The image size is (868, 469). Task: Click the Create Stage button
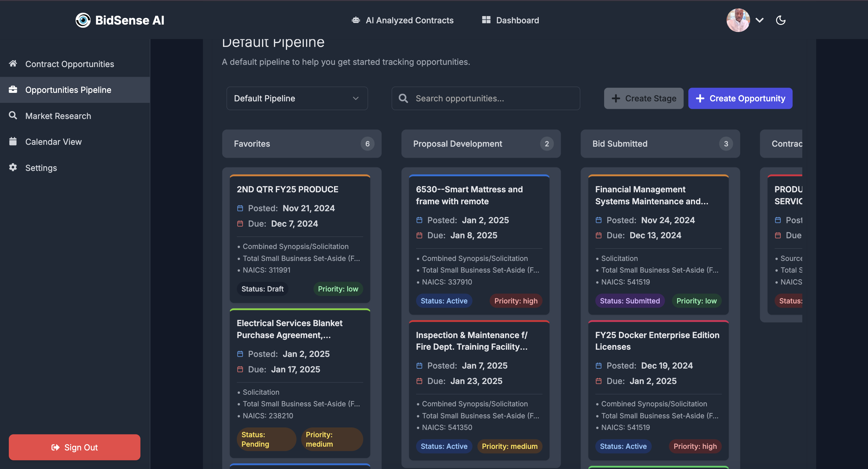tap(643, 99)
